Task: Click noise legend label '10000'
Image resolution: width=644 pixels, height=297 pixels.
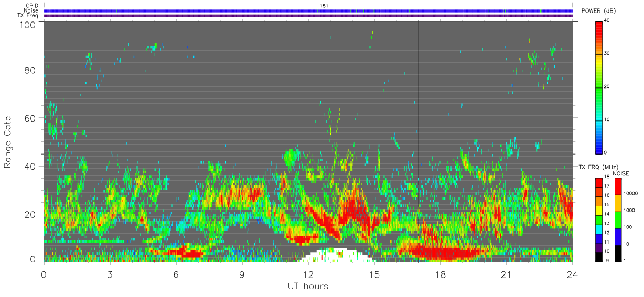Action: pyautogui.click(x=630, y=193)
